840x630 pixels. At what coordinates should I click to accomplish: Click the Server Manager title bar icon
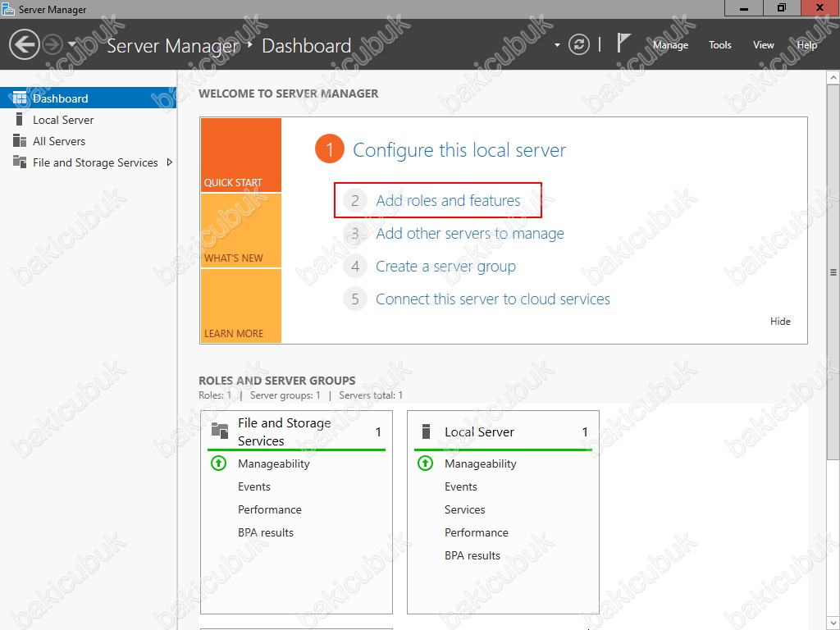[x=8, y=9]
